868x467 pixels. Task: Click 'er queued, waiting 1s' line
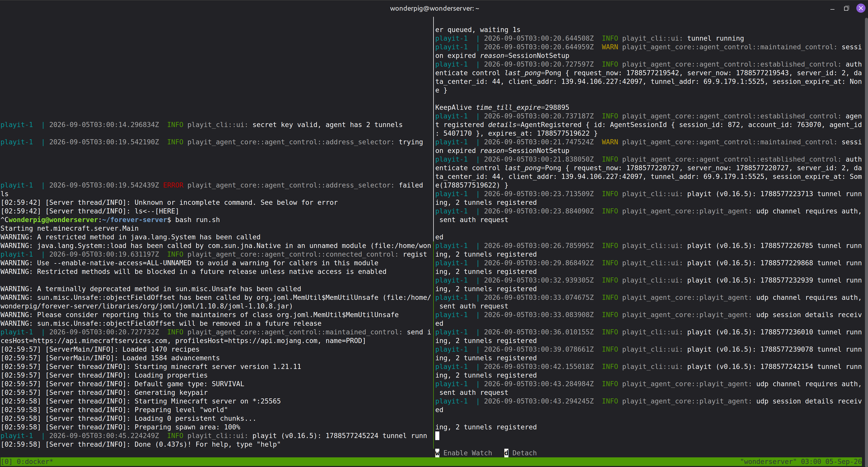point(477,30)
